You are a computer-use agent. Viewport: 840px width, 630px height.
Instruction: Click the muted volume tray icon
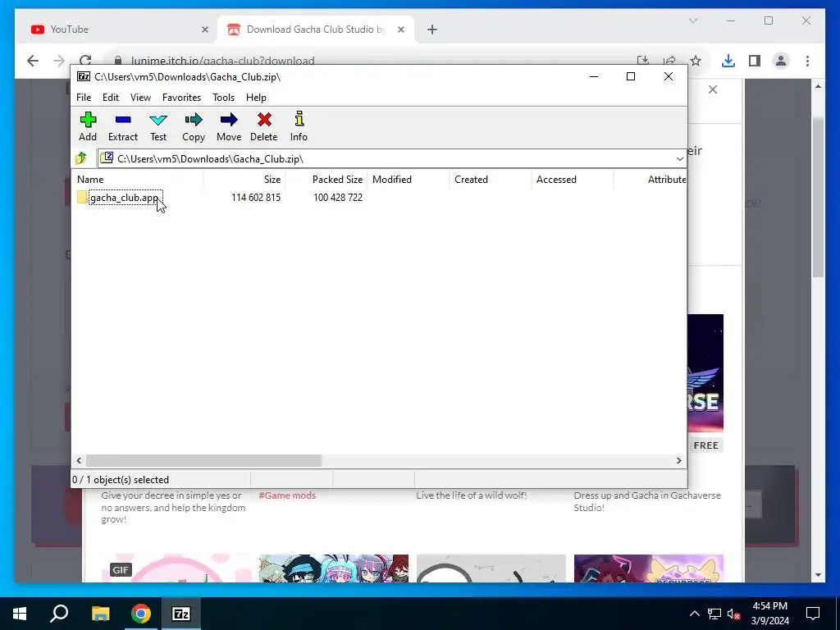(x=733, y=614)
